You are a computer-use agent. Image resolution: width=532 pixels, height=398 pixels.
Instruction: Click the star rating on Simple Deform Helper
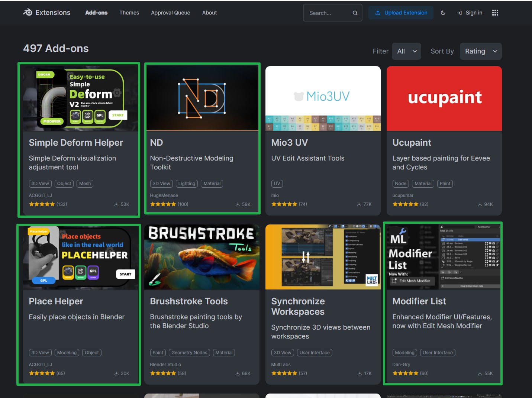42,204
